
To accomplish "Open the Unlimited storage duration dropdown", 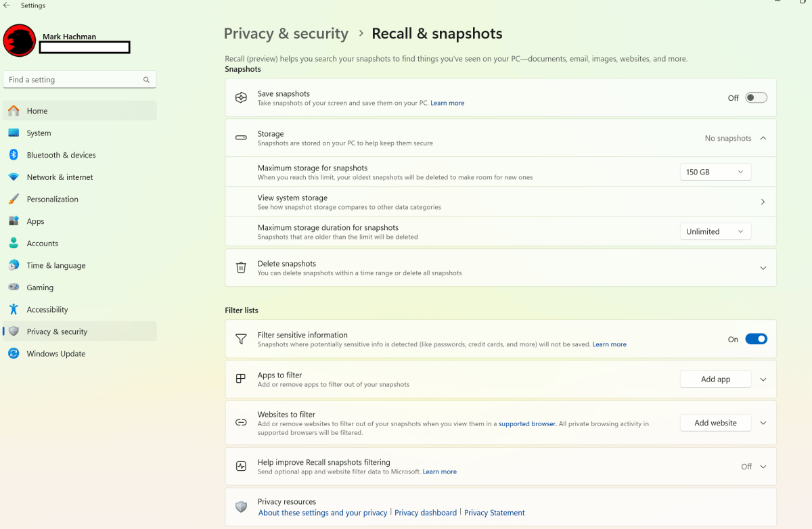I will pos(715,231).
